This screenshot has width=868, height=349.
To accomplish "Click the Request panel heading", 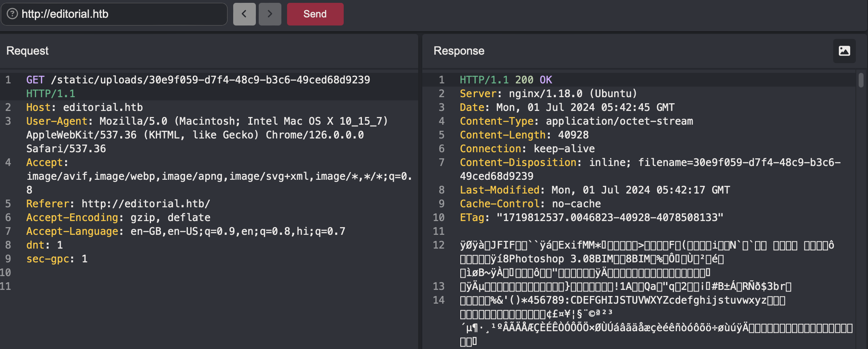I will 28,51.
